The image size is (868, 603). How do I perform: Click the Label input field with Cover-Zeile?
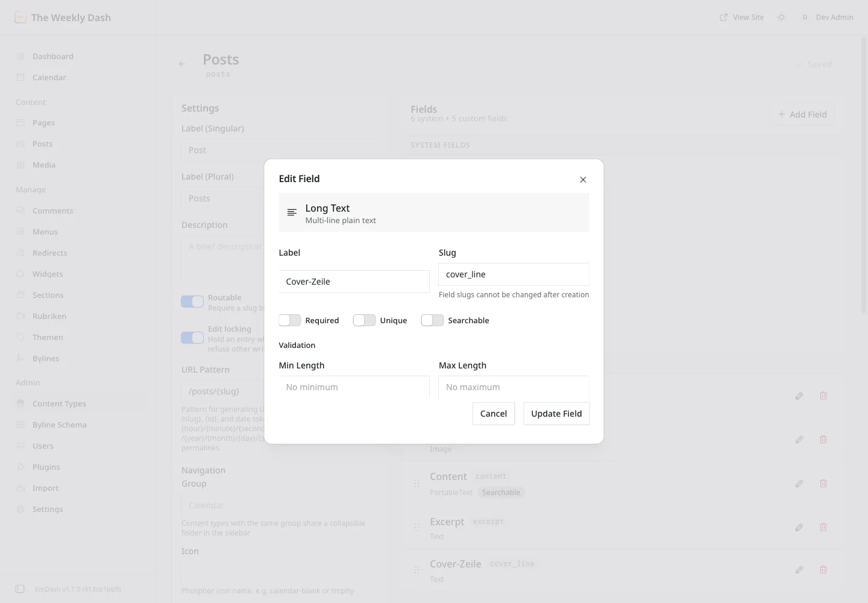click(354, 282)
